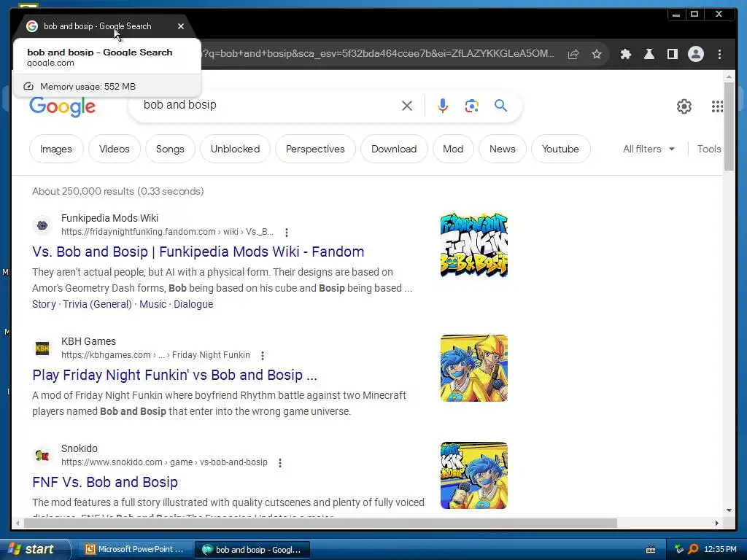
Task: Open the Windows start button
Action: tap(34, 549)
